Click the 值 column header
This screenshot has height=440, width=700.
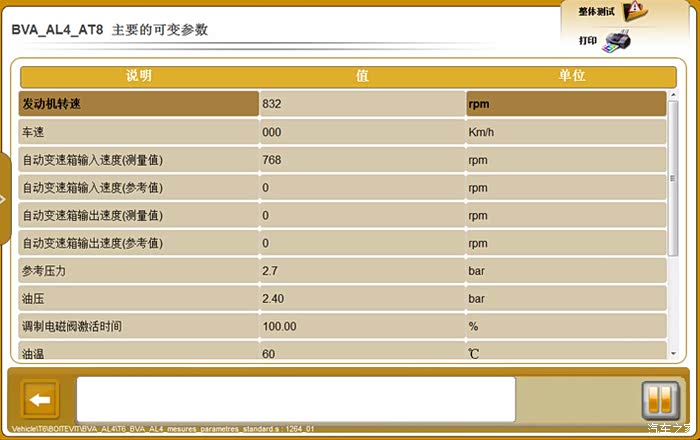coord(362,76)
